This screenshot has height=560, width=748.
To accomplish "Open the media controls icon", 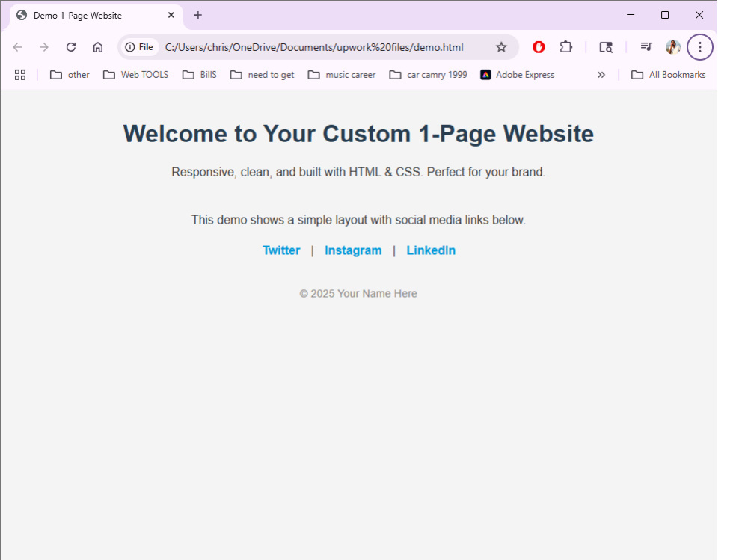I will pos(646,47).
